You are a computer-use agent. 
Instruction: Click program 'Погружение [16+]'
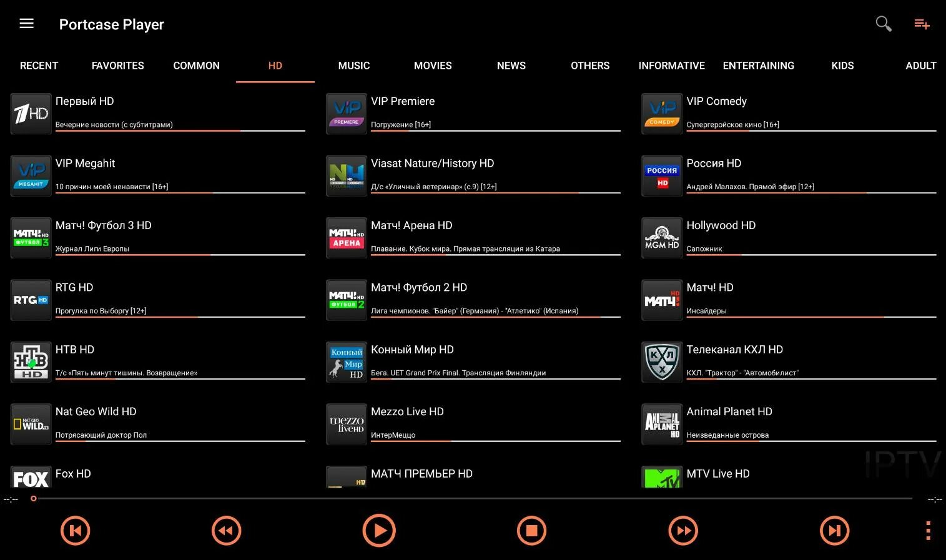tap(401, 124)
